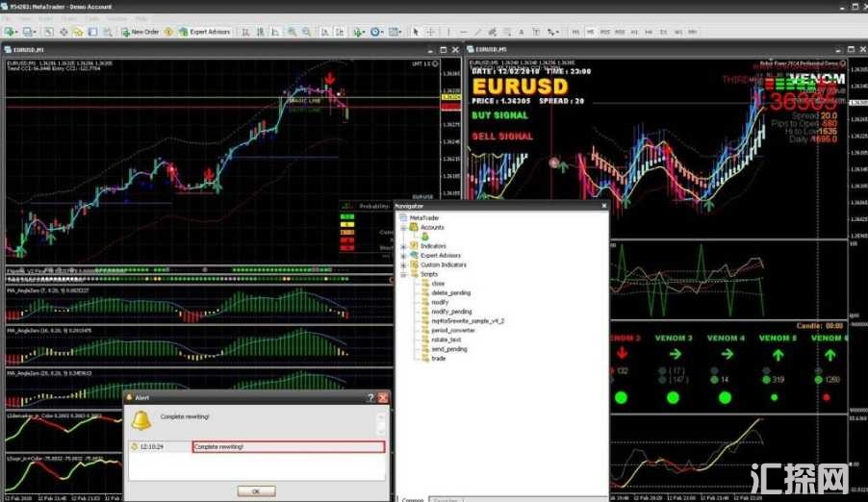Click the account icon under Accounts

(423, 237)
